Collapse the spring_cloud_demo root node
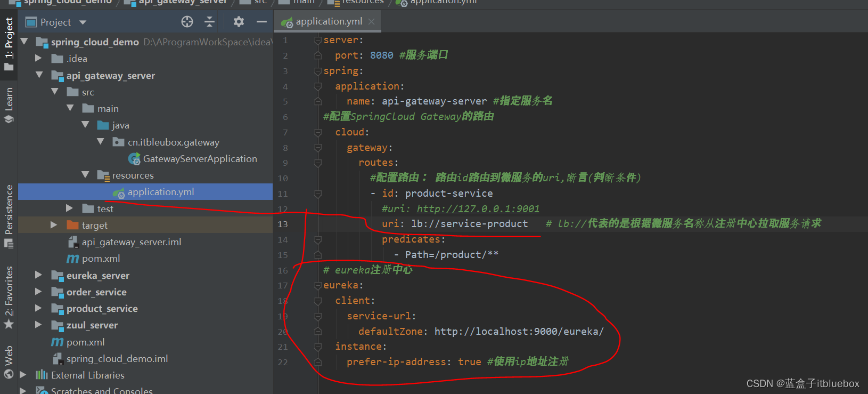 [24, 42]
